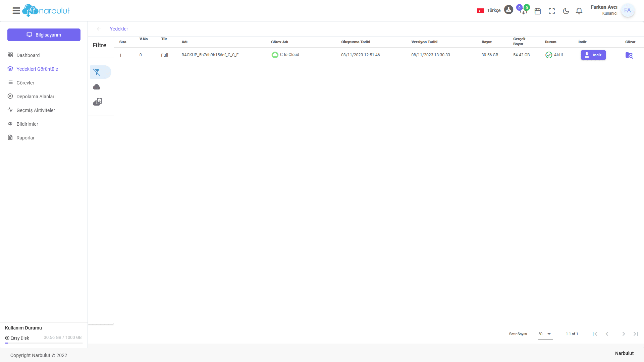Open the browse backup folder icon
The width and height of the screenshot is (644, 362).
coord(629,55)
